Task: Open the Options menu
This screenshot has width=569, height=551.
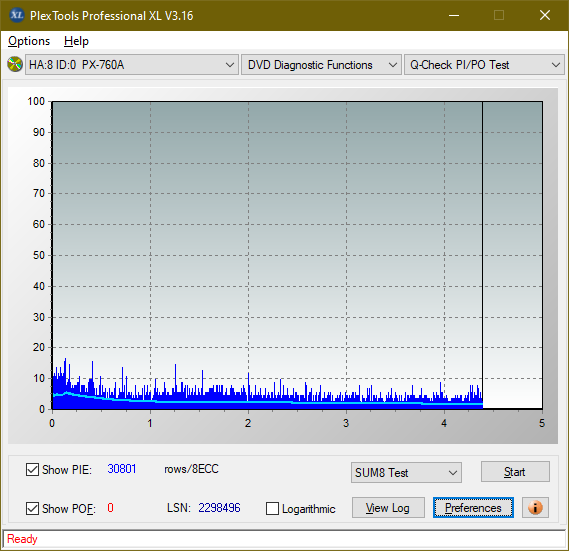Action: 29,41
